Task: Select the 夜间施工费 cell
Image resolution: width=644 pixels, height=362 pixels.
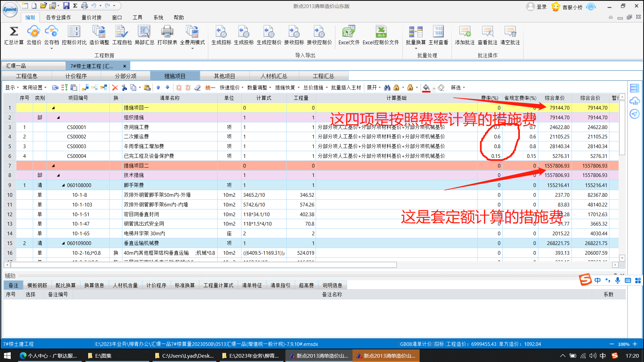Action: [170, 127]
